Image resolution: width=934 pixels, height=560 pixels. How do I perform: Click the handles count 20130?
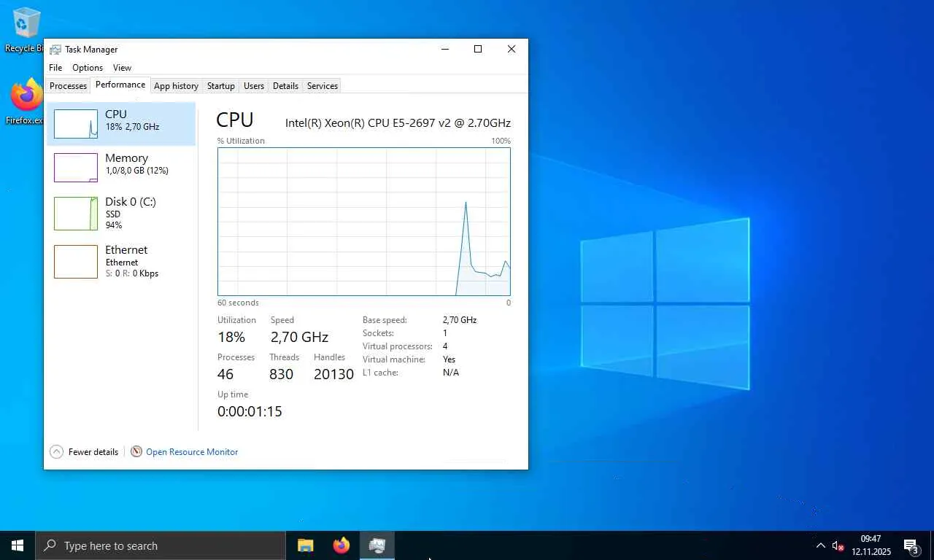pyautogui.click(x=333, y=374)
